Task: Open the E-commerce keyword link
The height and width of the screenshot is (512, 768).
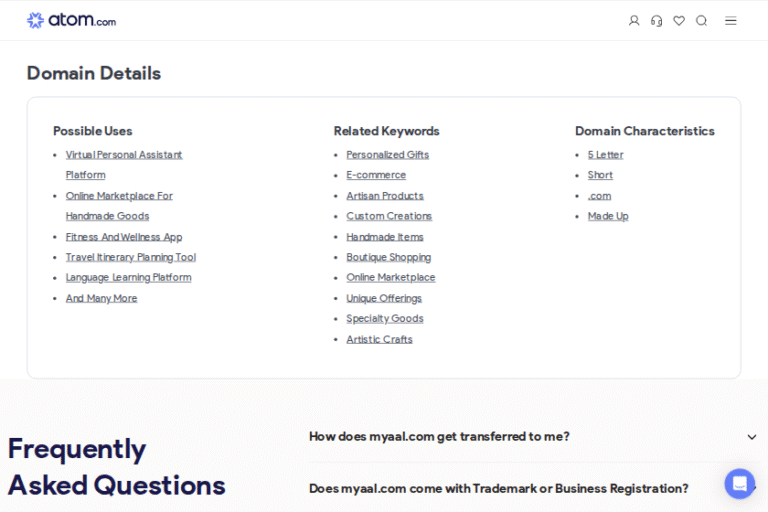Action: click(x=376, y=175)
